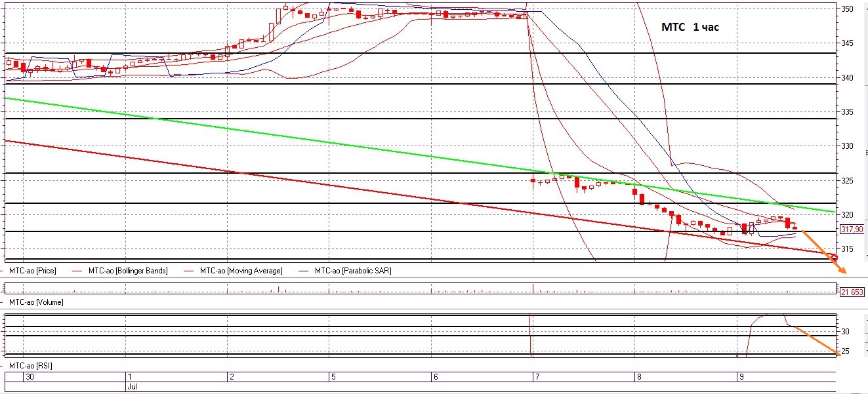This screenshot has width=868, height=394.
Task: Click the date label 7 on time axis
Action: tap(537, 377)
